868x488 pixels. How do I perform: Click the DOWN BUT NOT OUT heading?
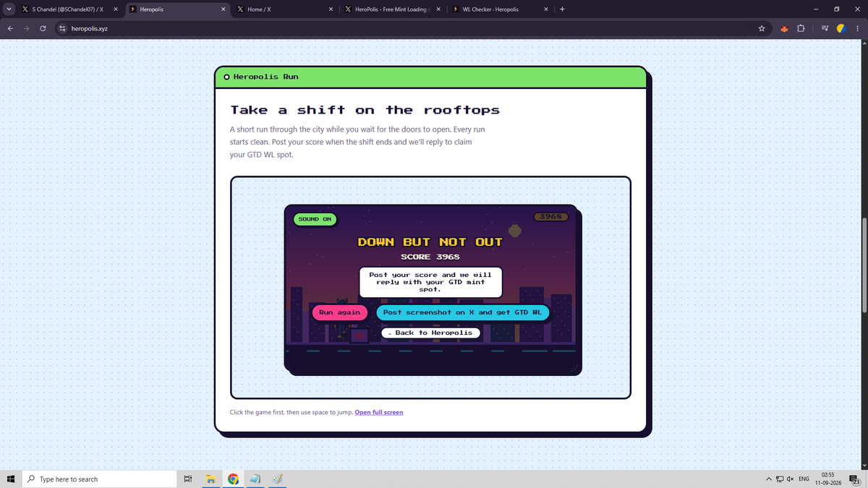430,242
